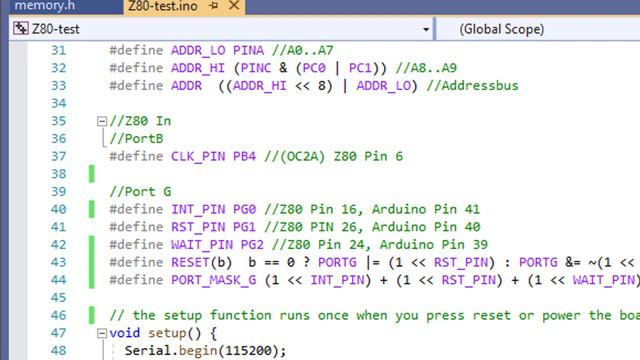Click line number 34
The image size is (640, 360).
point(58,103)
